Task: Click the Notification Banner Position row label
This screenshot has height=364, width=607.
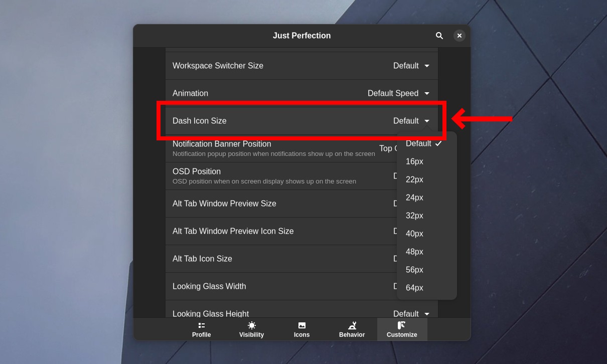Action: coord(222,144)
